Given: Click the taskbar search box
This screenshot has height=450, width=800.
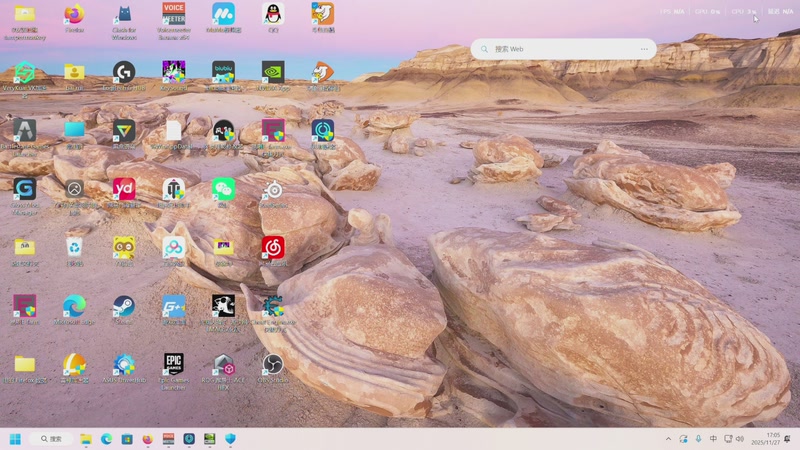Looking at the screenshot, I should click(51, 439).
